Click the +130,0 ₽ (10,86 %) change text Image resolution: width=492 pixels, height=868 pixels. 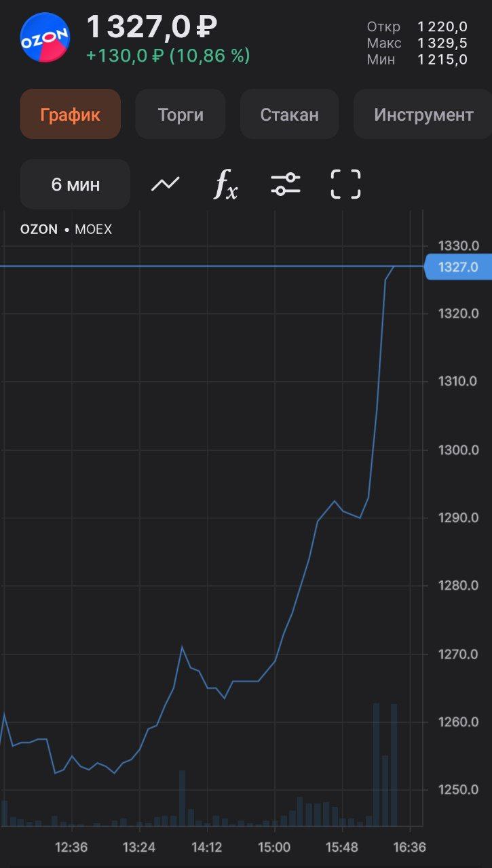[x=168, y=56]
